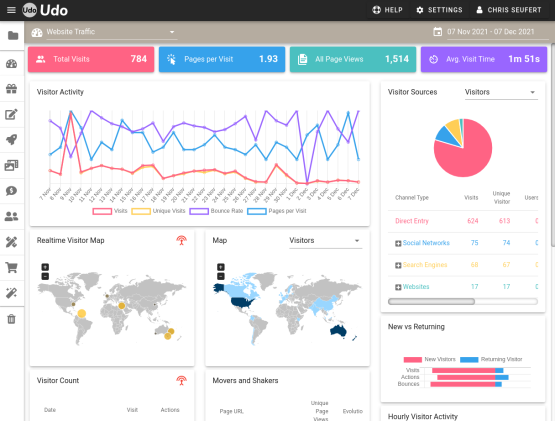Screen dimensions: 555x421
Task: Open the users group sidebar icon
Action: click(12, 216)
